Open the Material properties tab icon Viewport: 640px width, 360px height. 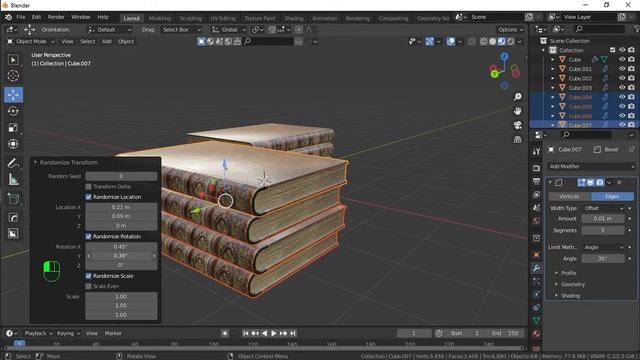536,333
